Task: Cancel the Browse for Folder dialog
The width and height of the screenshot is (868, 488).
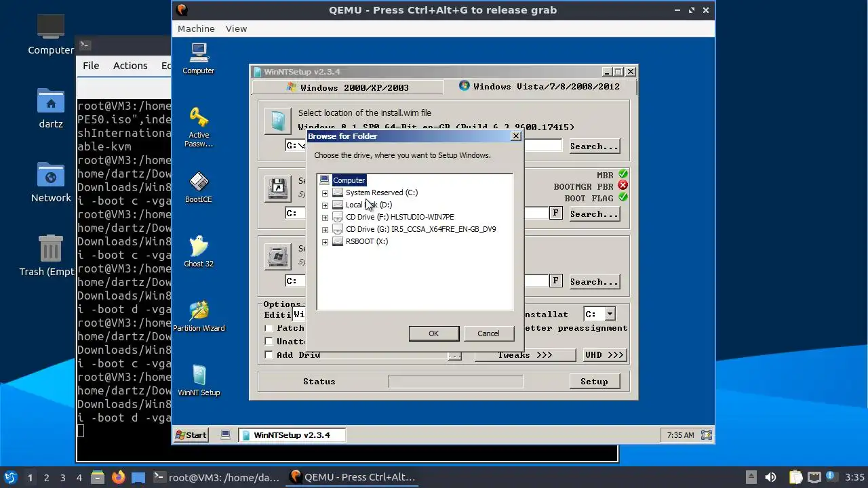Action: [488, 333]
